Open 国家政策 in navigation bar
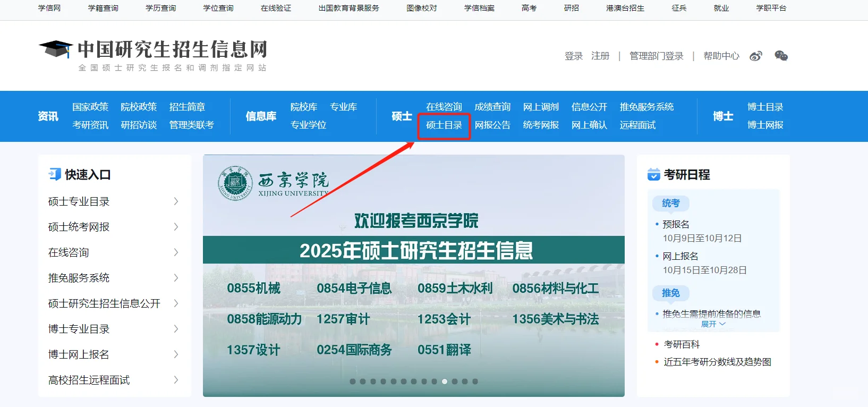Image resolution: width=868 pixels, height=407 pixels. (90, 107)
